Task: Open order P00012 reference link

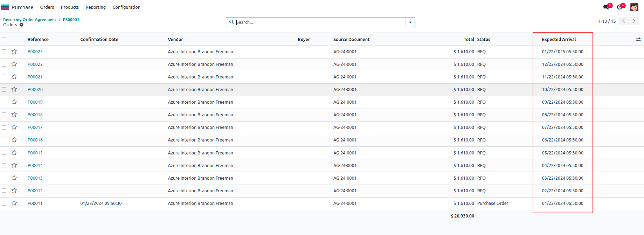Action: pyautogui.click(x=35, y=191)
